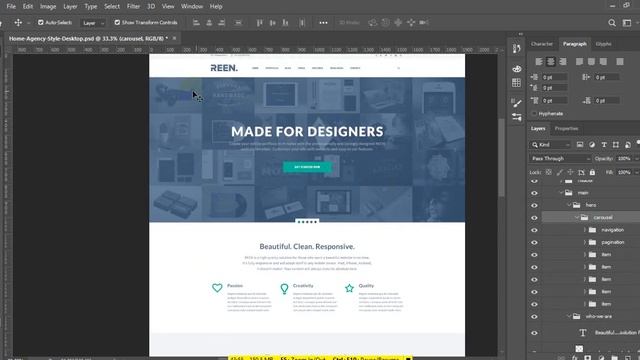The width and height of the screenshot is (640, 360).
Task: Open the Image menu
Action: click(48, 7)
